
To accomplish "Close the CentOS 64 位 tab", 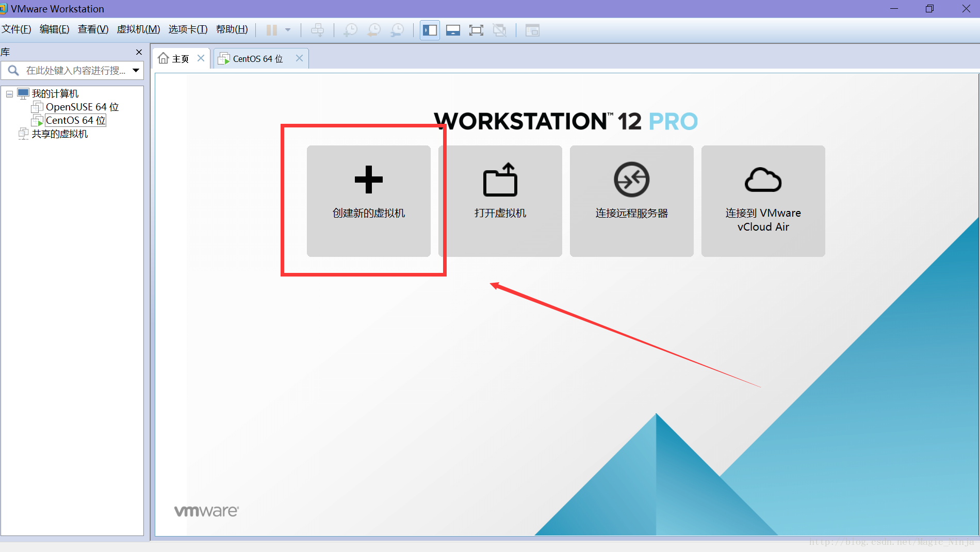I will click(x=299, y=58).
